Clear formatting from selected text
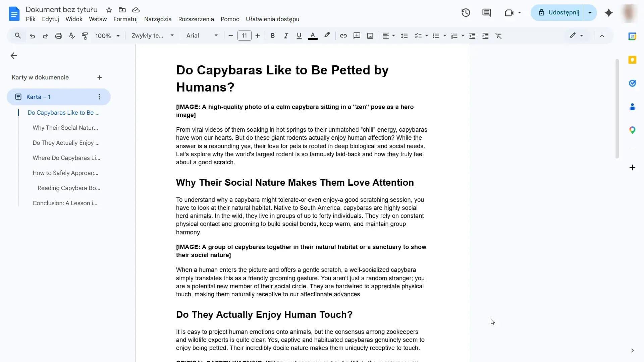 pos(499,36)
